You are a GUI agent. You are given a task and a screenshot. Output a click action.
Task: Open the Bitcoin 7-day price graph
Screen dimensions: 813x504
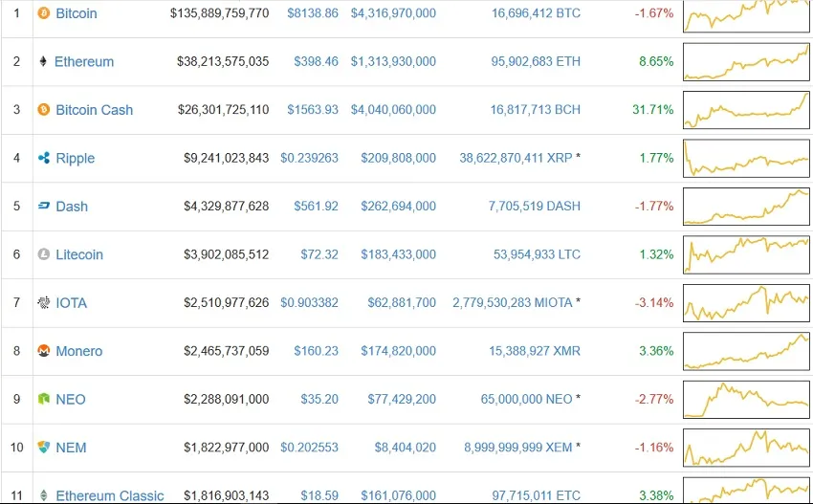pyautogui.click(x=746, y=16)
